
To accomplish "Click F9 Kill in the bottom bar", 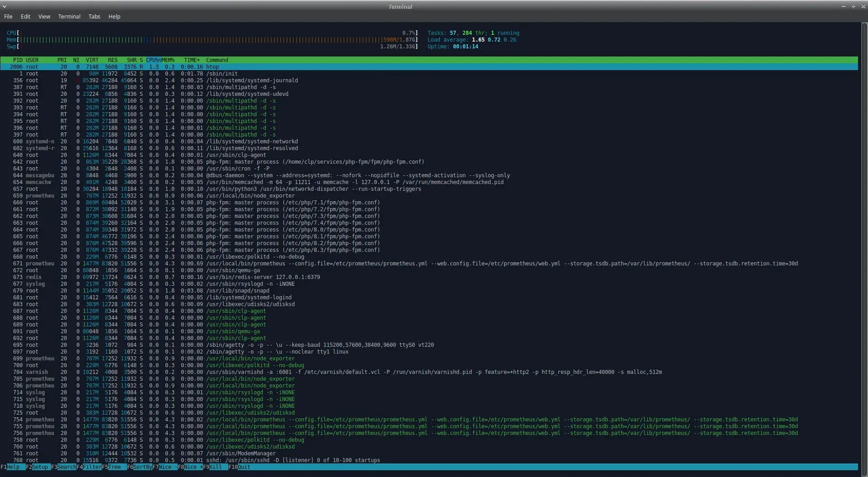I will tap(215, 467).
